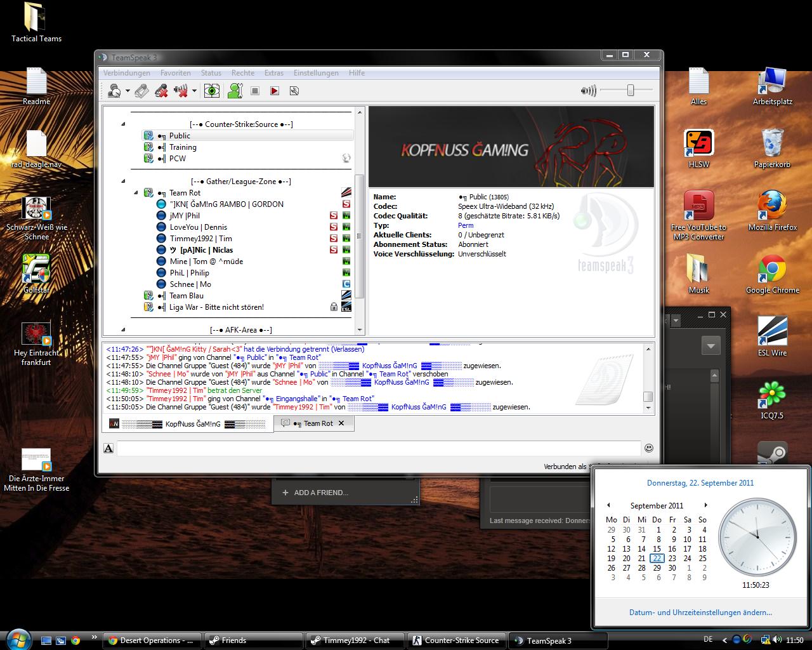Close the Team Rot chat tab
The width and height of the screenshot is (812, 650).
coord(341,423)
